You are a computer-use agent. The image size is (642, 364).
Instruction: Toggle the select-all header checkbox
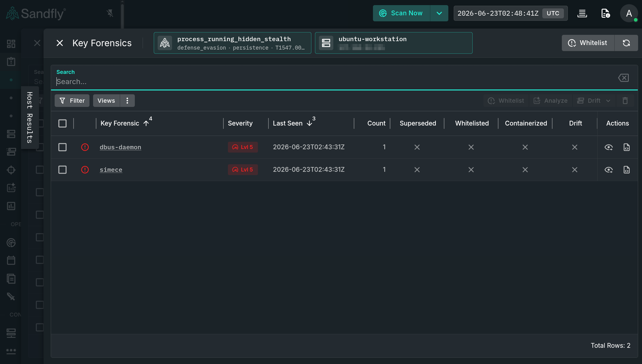click(62, 123)
